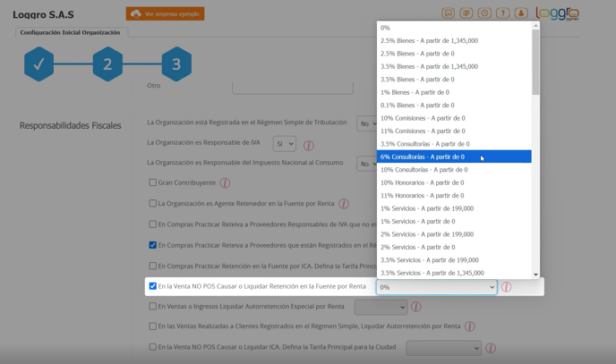This screenshot has width=616, height=364.
Task: Select 3.5% Bienes - A partir de 1,345,000
Action: tap(454, 67)
